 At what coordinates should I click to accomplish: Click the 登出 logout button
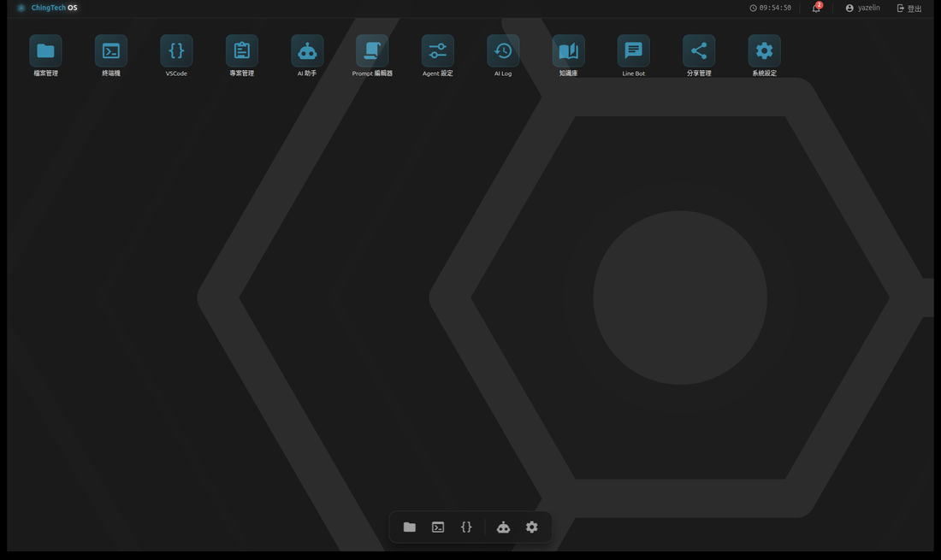click(x=909, y=8)
